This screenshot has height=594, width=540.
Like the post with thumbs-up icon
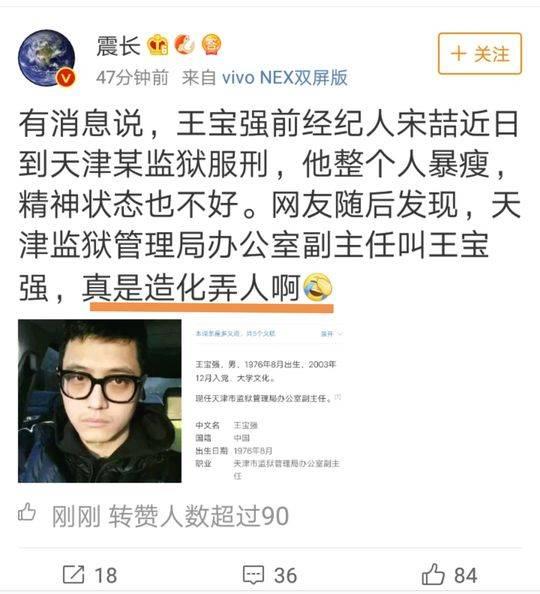[x=433, y=574]
